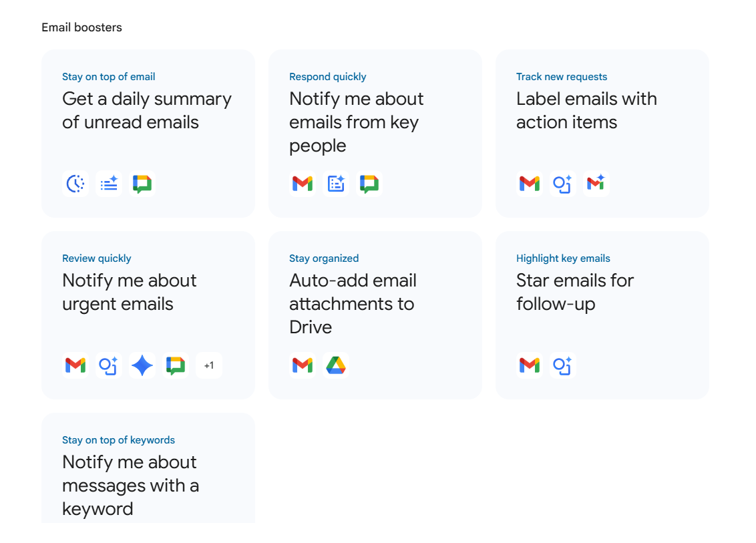756x543 pixels.
Task: Click the summarize list-sparkle icon in daily summary card
Action: (x=109, y=184)
